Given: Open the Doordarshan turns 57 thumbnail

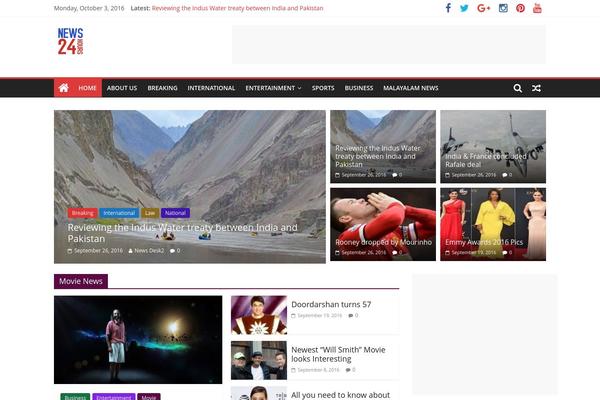Looking at the screenshot, I should click(259, 315).
